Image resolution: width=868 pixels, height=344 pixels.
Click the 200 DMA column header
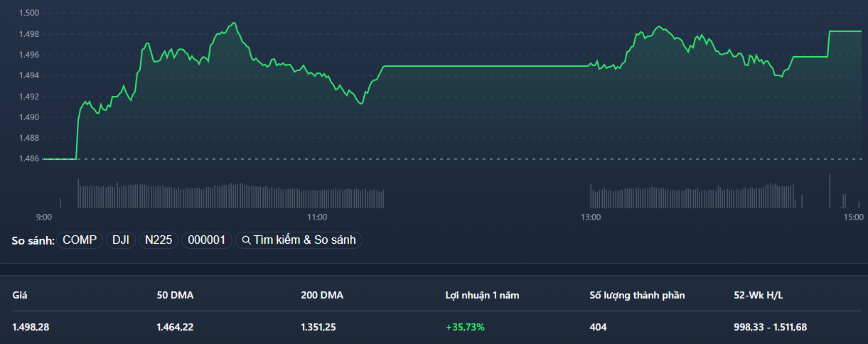pyautogui.click(x=322, y=295)
